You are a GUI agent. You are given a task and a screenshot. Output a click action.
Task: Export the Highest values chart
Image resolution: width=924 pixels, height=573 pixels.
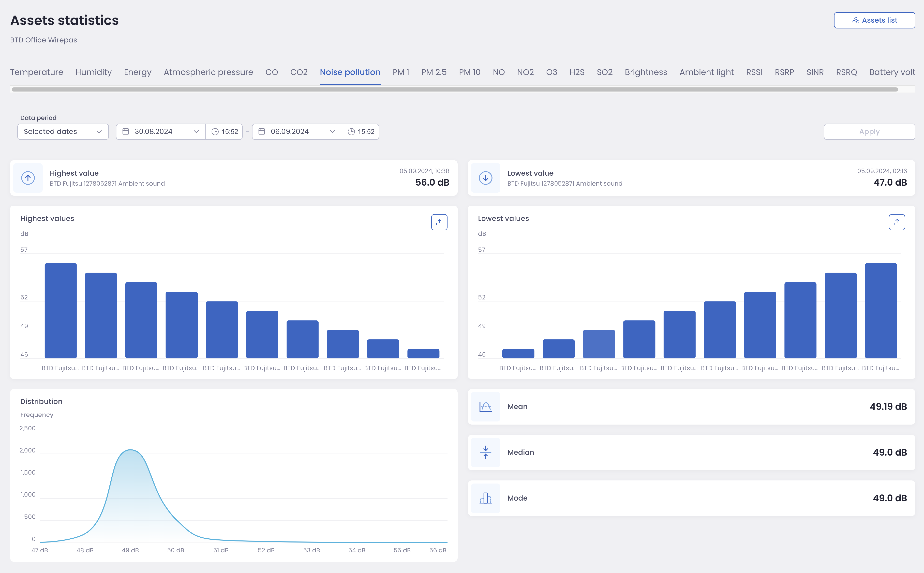439,222
